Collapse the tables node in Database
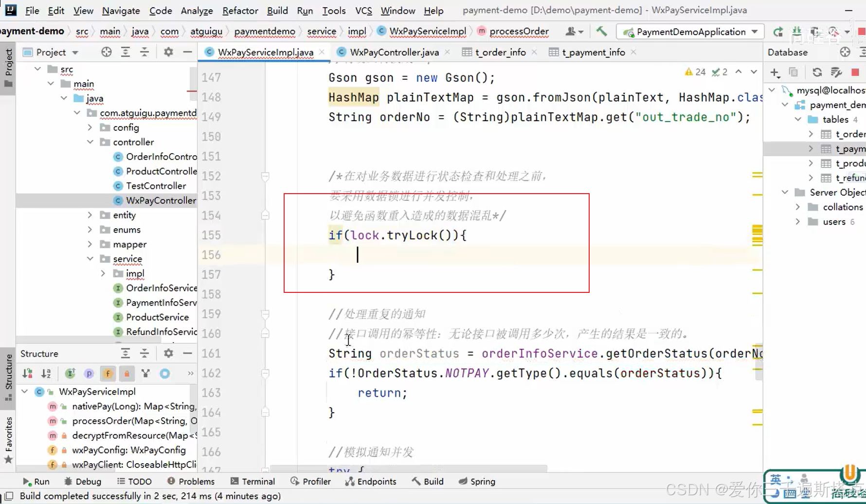Screen dimensions: 866x504 (798, 119)
